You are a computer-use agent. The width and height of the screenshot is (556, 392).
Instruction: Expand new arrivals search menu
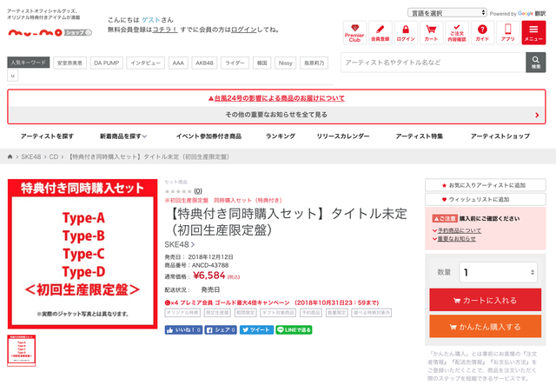pos(123,136)
